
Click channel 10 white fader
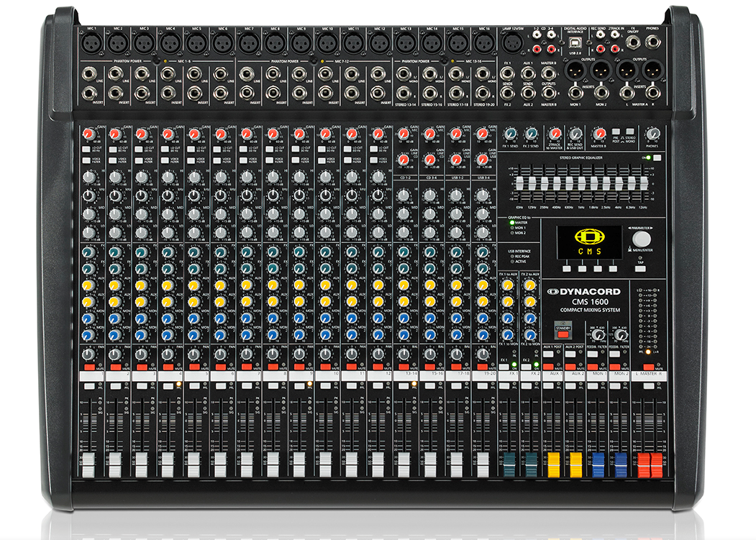pyautogui.click(x=325, y=465)
